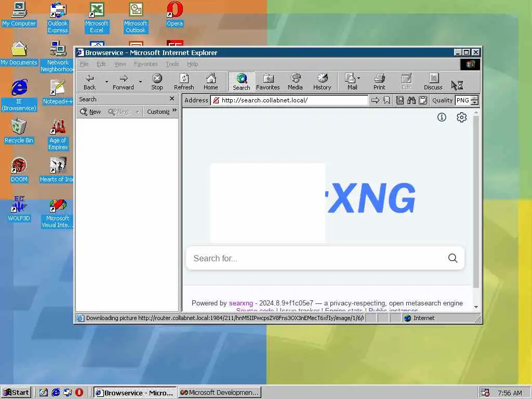Open the View menu
This screenshot has width=532, height=399.
click(x=120, y=64)
